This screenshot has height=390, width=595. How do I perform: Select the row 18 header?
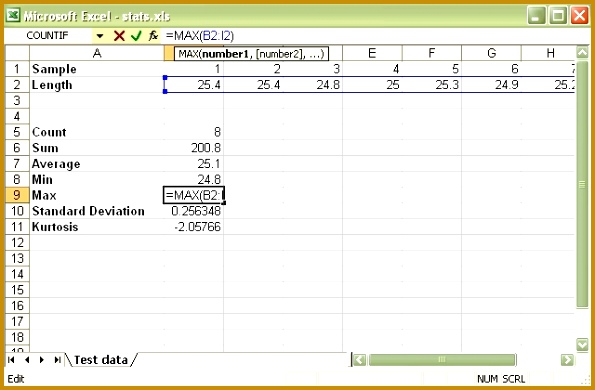point(17,337)
